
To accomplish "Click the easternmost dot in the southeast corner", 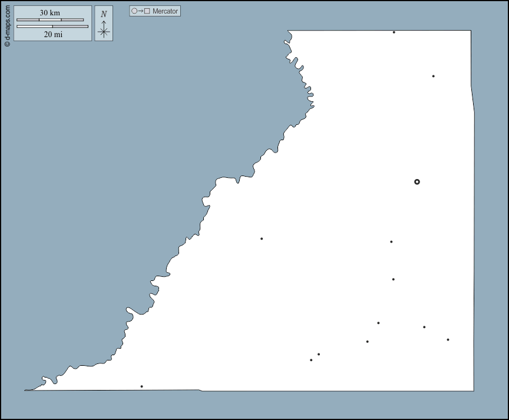I will coord(448,339).
